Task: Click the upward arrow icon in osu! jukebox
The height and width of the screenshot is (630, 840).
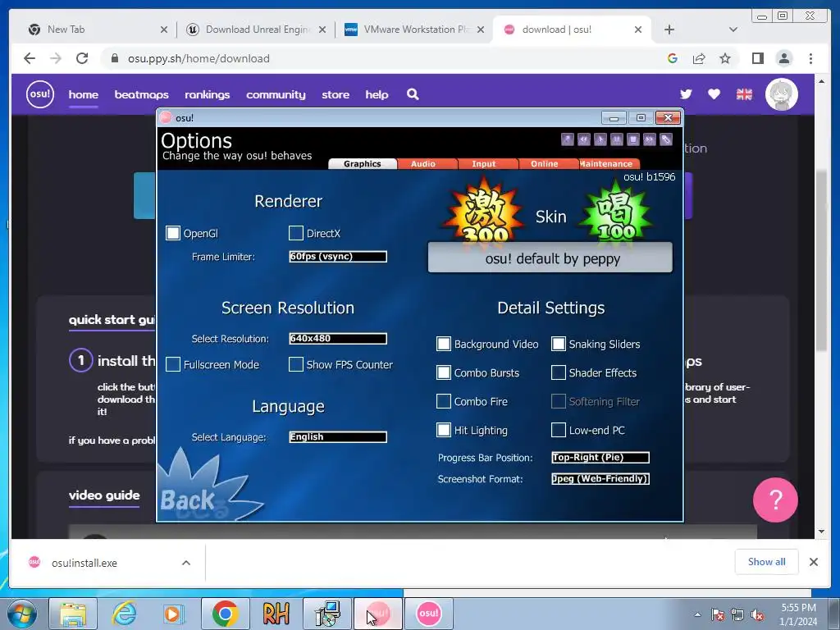Action: pyautogui.click(x=568, y=139)
